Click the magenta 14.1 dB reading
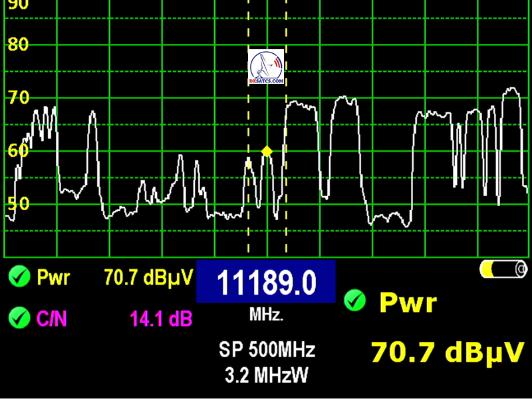The image size is (532, 399). (x=162, y=319)
